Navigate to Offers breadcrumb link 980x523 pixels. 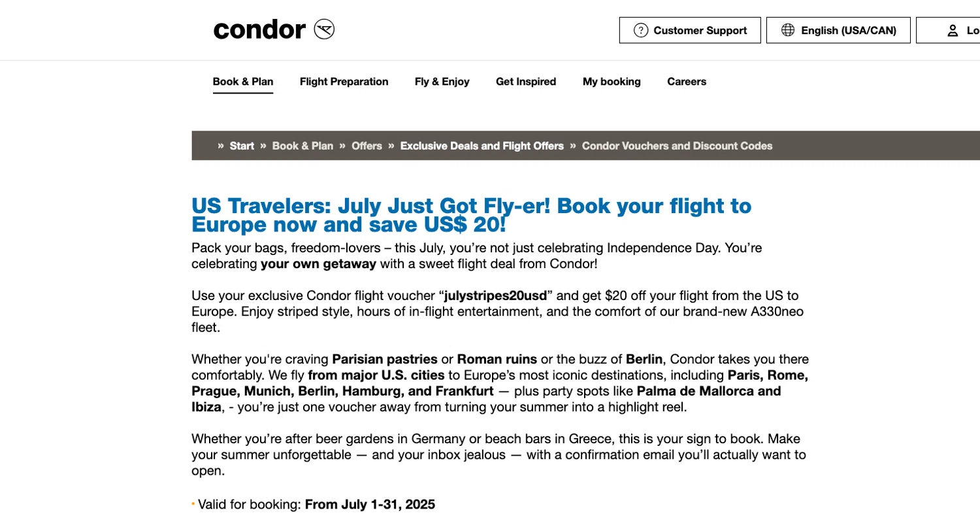click(367, 146)
